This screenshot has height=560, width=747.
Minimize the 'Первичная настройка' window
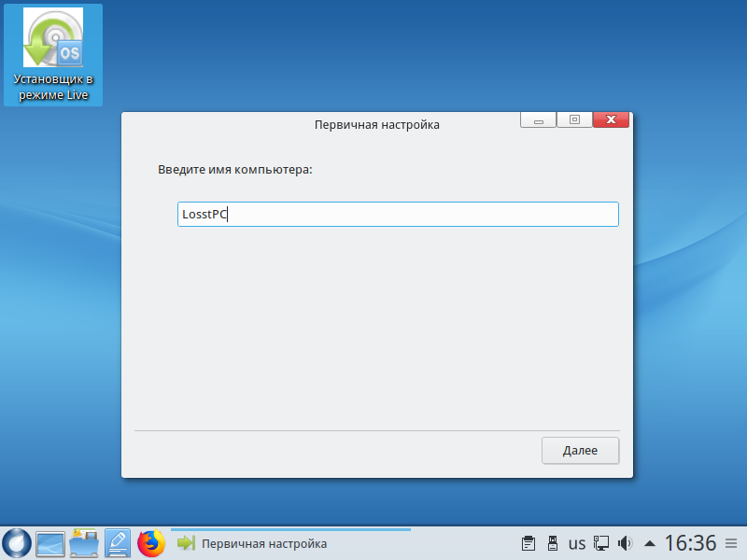(538, 120)
